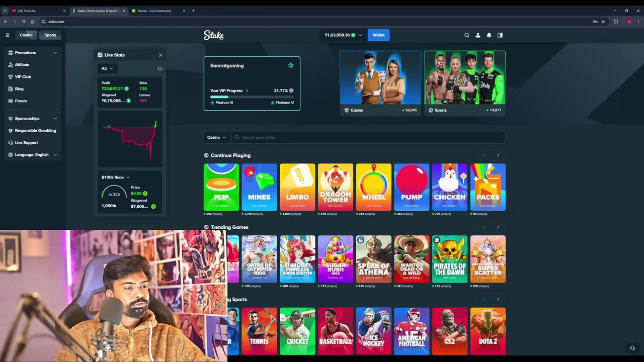Open Pirates of the Dawn slot
This screenshot has width=644, height=362.
450,259
